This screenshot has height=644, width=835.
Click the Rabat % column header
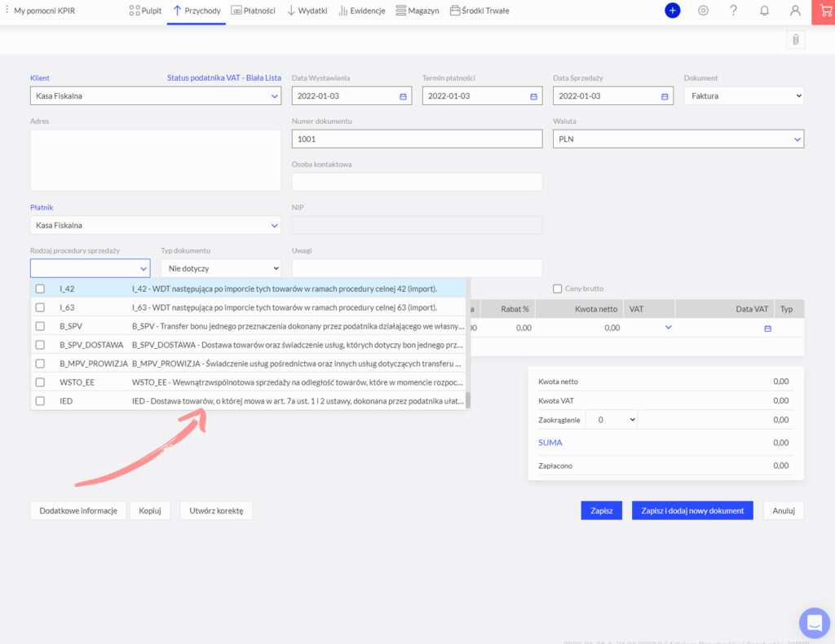507,309
